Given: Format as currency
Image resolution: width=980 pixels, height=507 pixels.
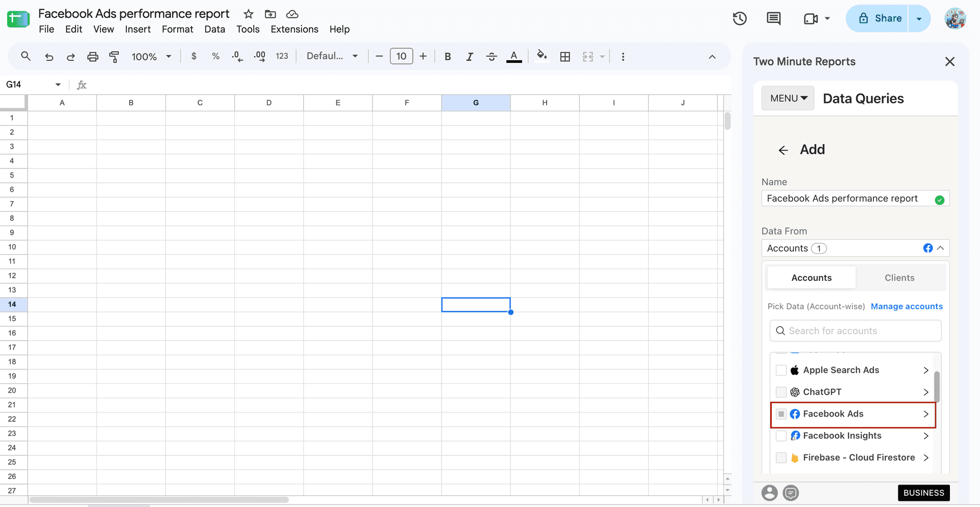Looking at the screenshot, I should click(x=194, y=56).
